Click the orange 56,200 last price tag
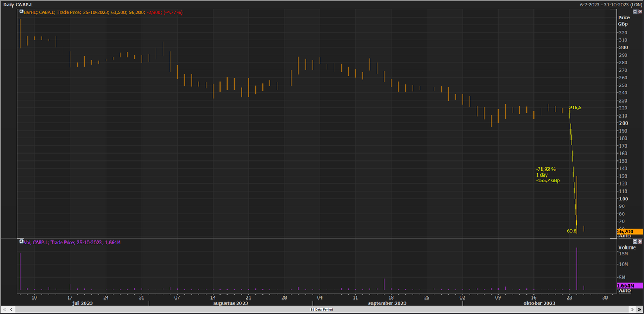The width and height of the screenshot is (644, 314). tap(630, 231)
